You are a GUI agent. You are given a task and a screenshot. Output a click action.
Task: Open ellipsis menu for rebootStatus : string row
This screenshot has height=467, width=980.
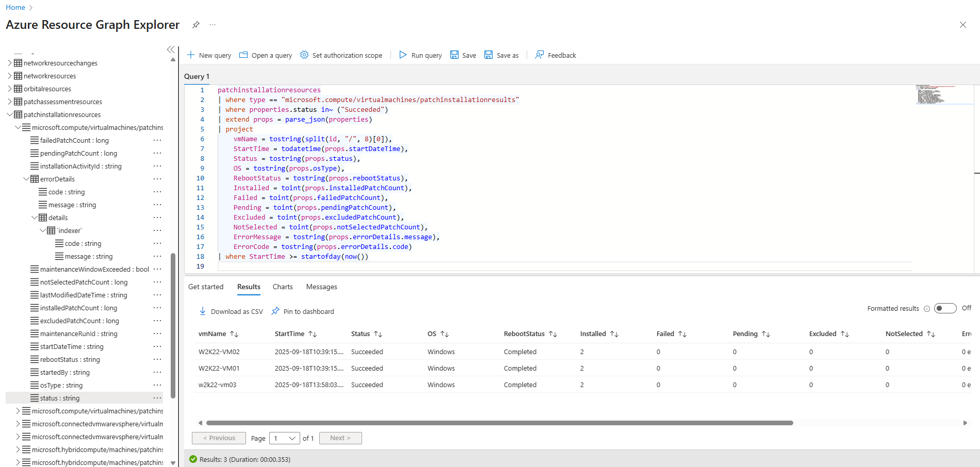[157, 359]
